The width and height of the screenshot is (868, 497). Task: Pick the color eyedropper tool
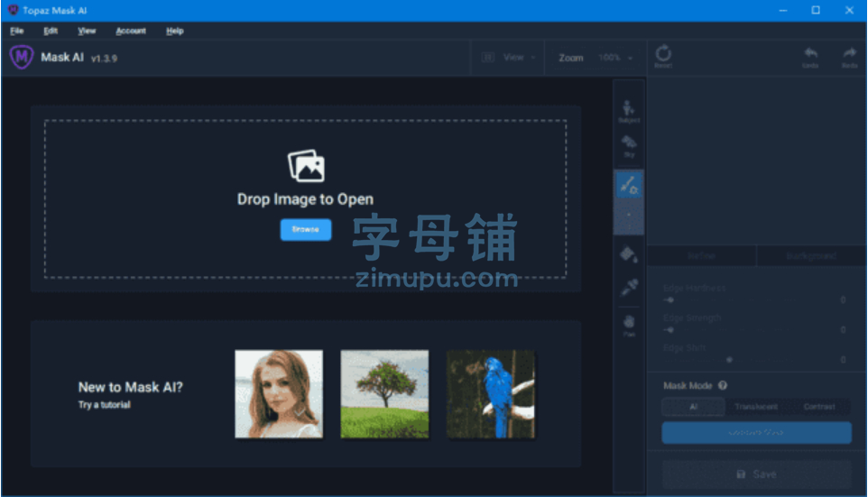(628, 287)
